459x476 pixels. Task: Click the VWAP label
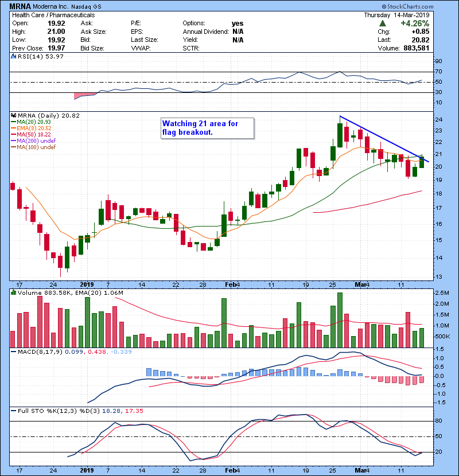coord(141,48)
